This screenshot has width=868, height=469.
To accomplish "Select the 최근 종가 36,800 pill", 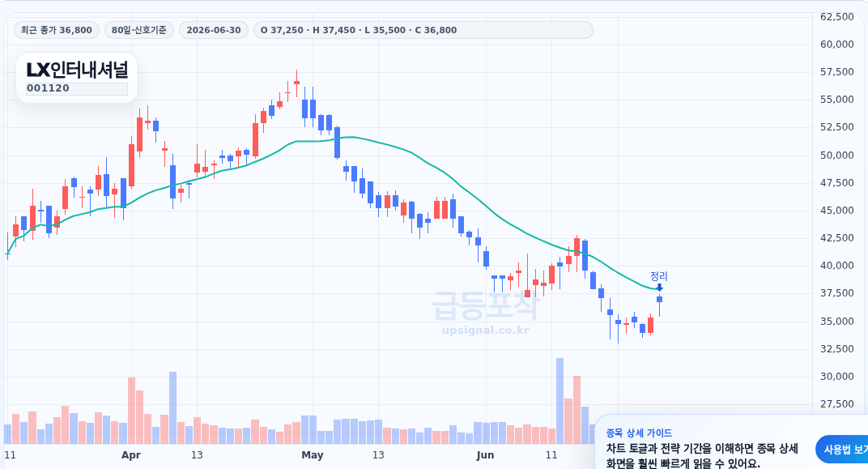I will [57, 30].
